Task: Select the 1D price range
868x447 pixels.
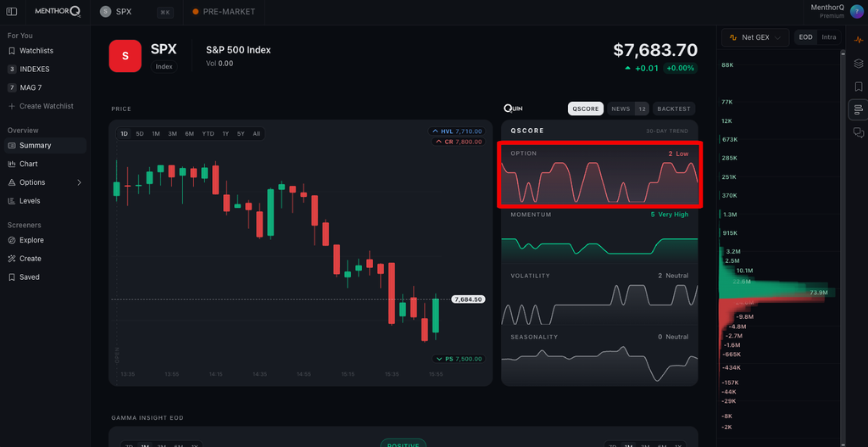Action: click(125, 133)
